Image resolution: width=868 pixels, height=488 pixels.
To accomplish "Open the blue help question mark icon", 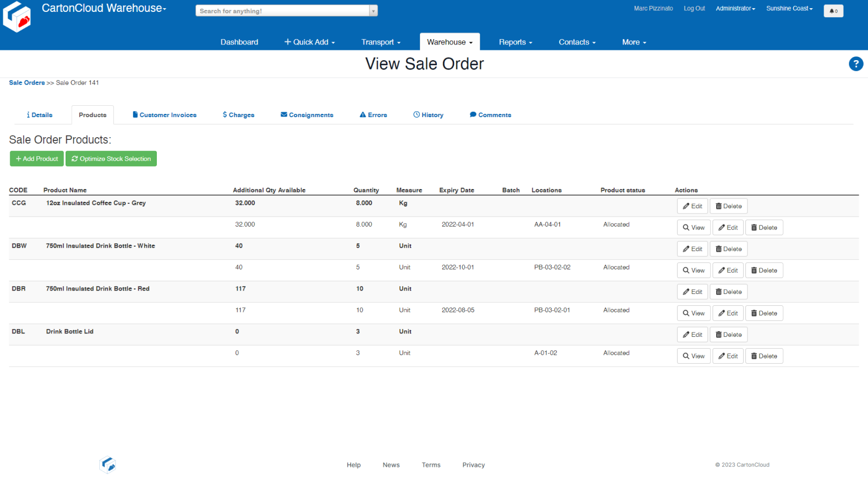I will (856, 64).
